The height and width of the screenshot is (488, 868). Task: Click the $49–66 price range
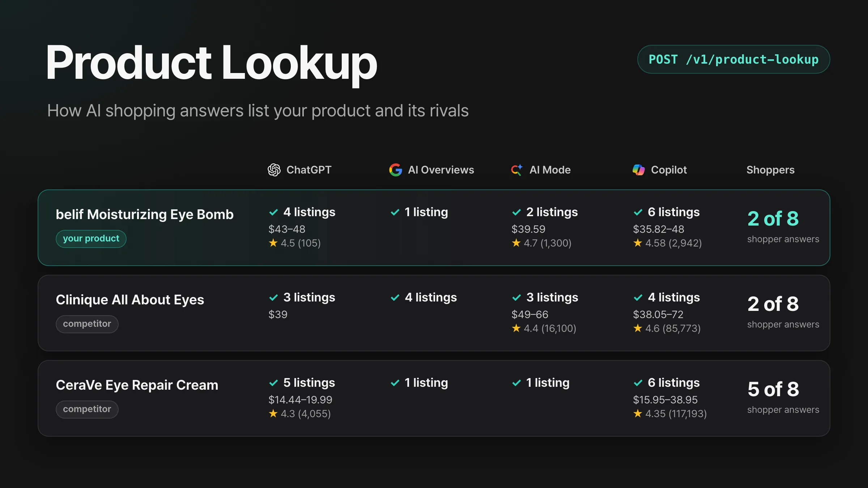tap(530, 314)
